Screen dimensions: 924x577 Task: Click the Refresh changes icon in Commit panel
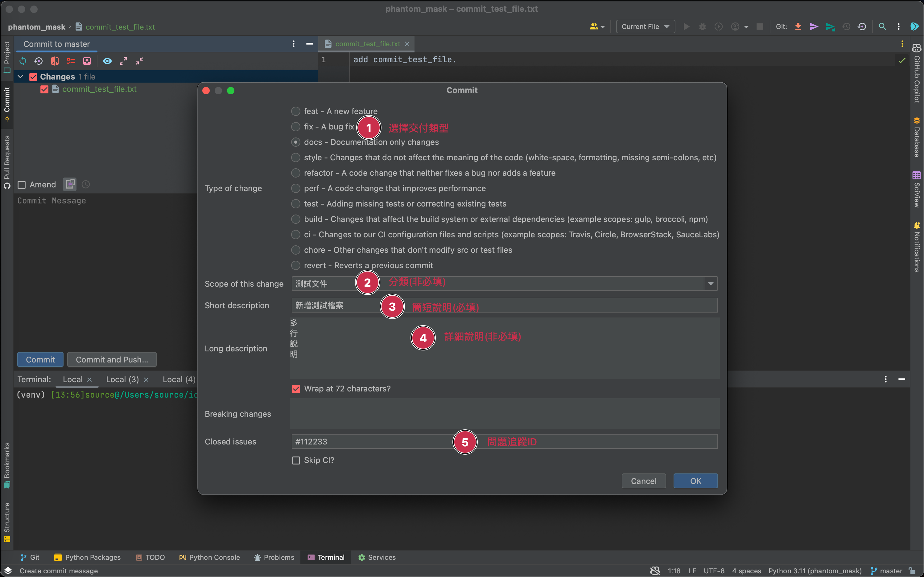coord(23,61)
